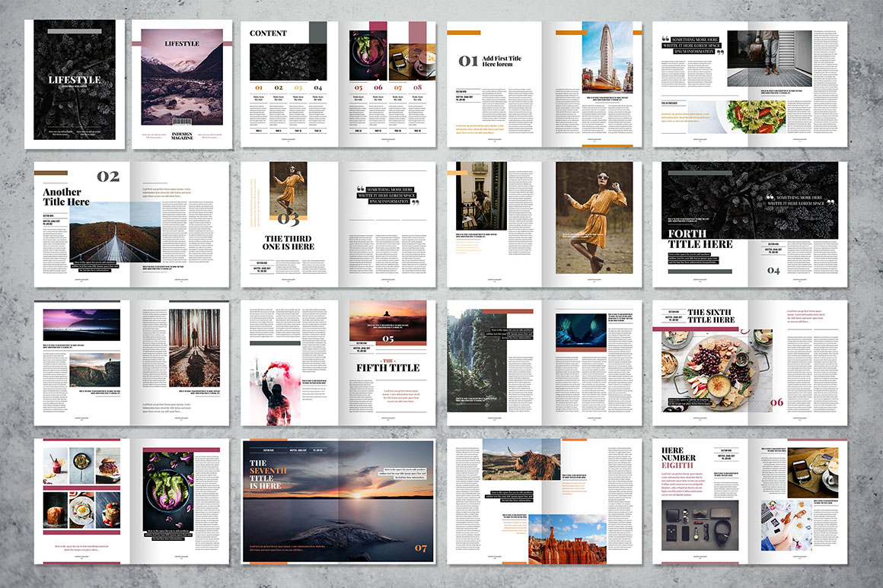Select the Flatiron building photo
Image resolution: width=883 pixels, height=588 pixels.
click(607, 56)
